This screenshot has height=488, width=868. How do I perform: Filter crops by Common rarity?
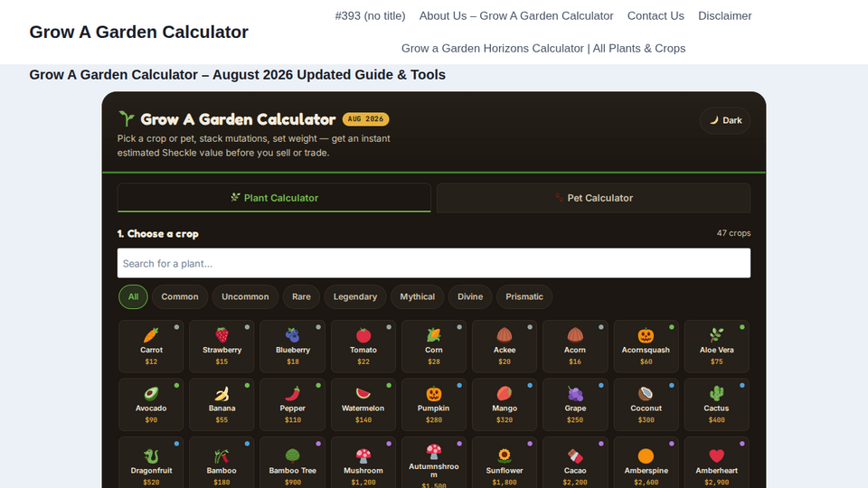[x=180, y=296]
